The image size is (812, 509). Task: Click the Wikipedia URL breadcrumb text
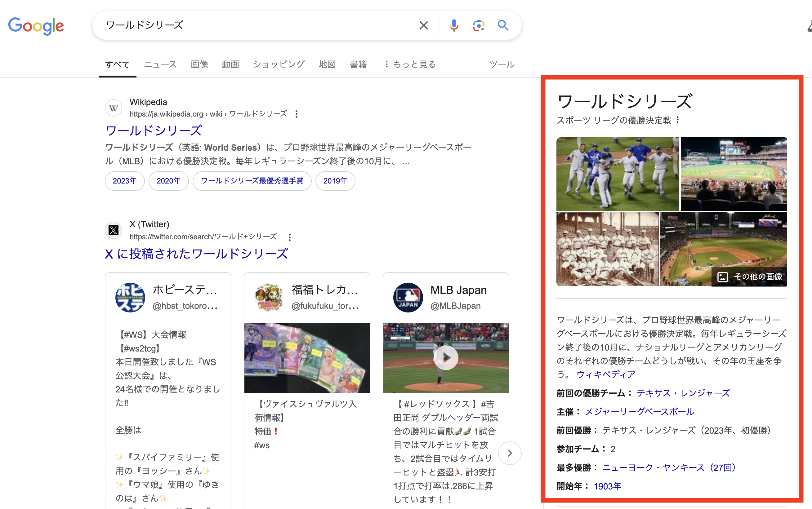coord(208,114)
